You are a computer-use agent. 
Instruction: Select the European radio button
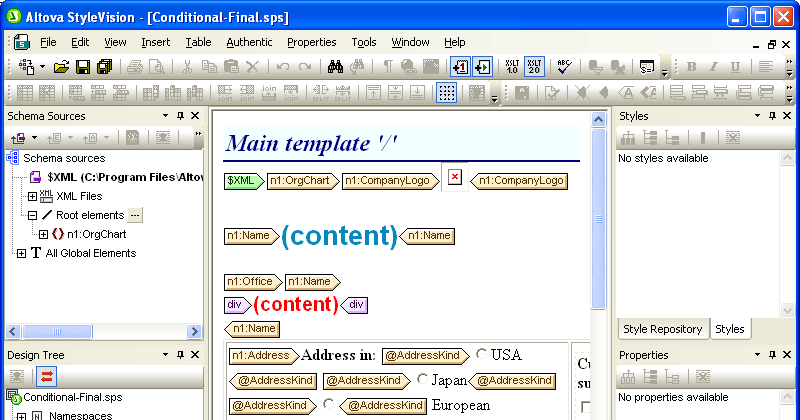click(x=330, y=405)
